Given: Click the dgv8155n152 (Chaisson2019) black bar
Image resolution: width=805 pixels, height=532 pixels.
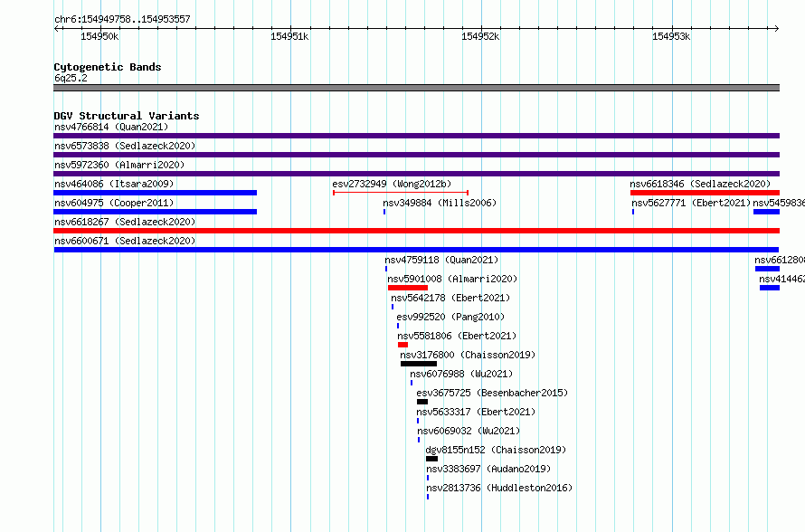Looking at the screenshot, I should 431,459.
